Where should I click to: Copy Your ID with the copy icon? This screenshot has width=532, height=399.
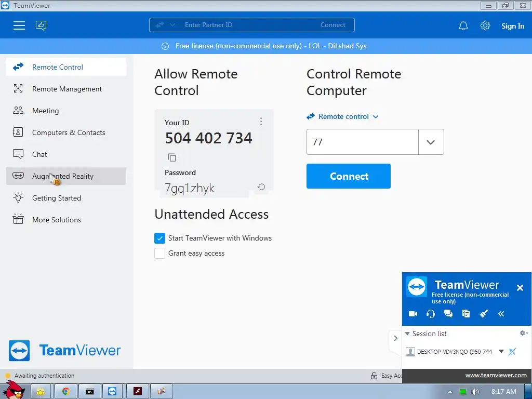pos(172,157)
